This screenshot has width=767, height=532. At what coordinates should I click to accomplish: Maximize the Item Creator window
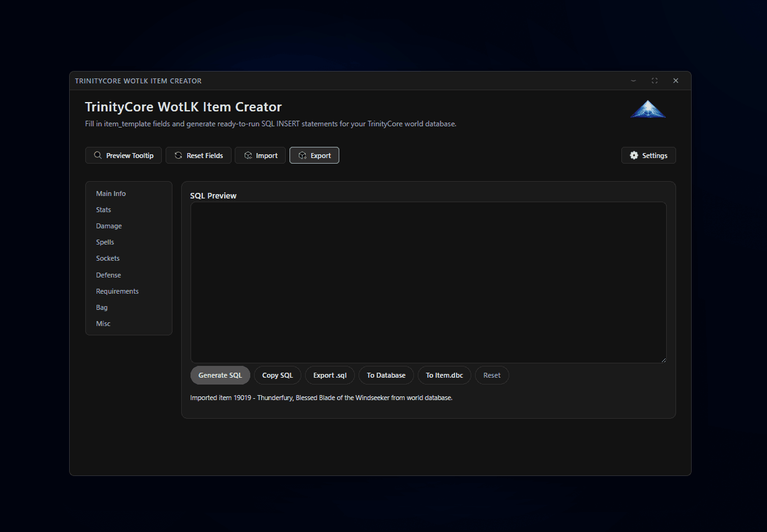(x=654, y=81)
